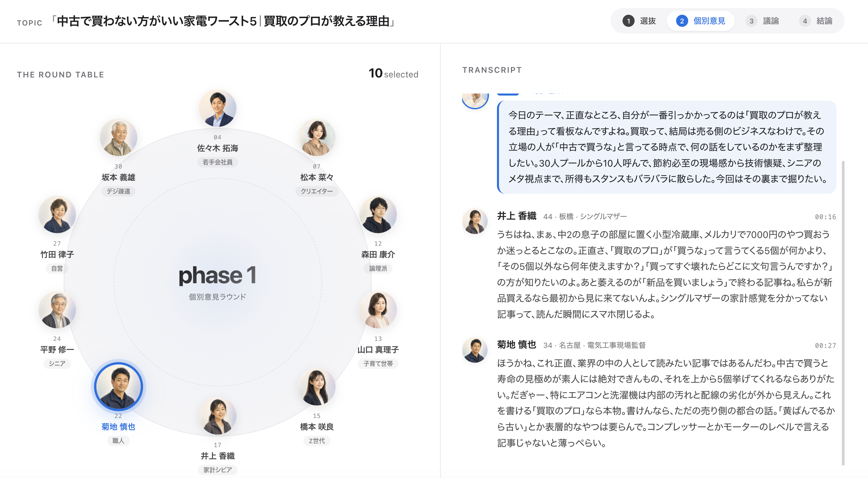Image resolution: width=868 pixels, height=478 pixels.
Task: Select 坂本 義雄 portrait
Action: (x=118, y=137)
